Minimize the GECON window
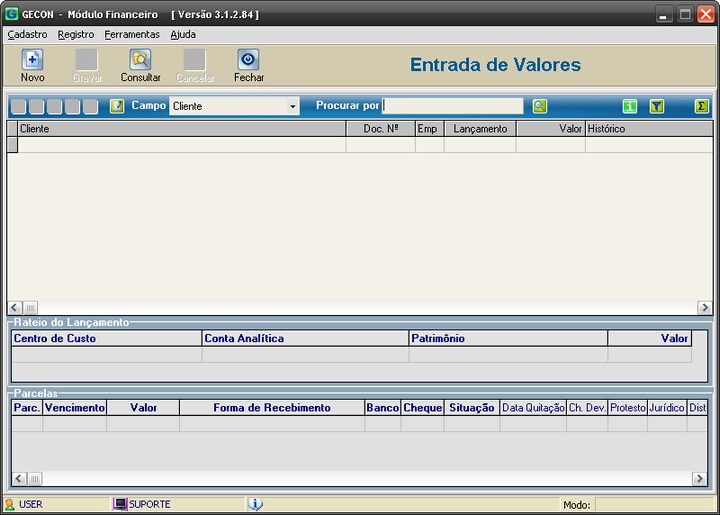 [663, 15]
